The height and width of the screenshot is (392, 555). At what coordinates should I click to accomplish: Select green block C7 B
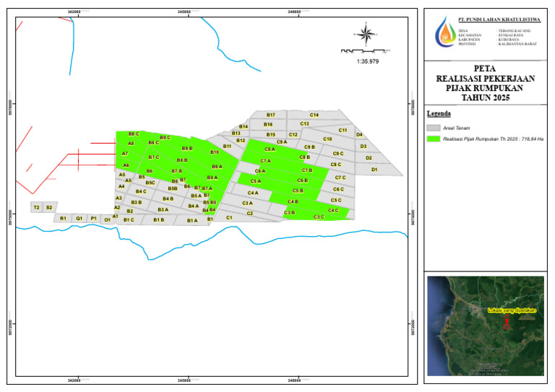click(x=307, y=170)
